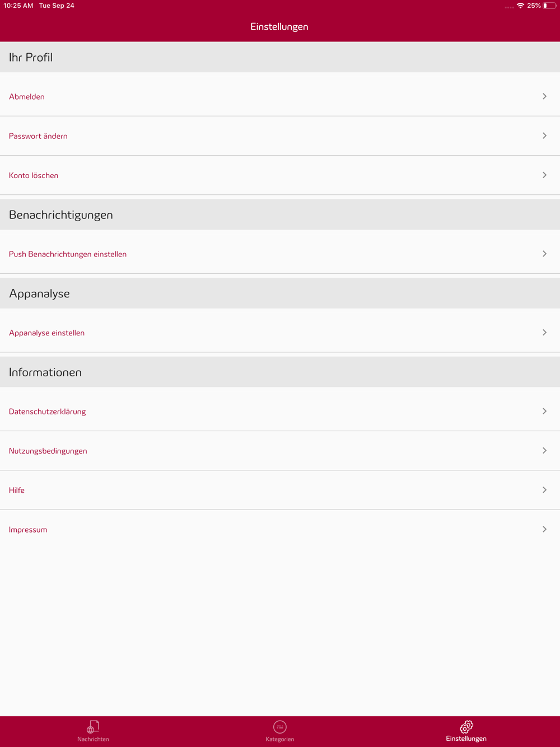The image size is (560, 747).
Task: Tap the Einstellungen header title
Action: [279, 26]
